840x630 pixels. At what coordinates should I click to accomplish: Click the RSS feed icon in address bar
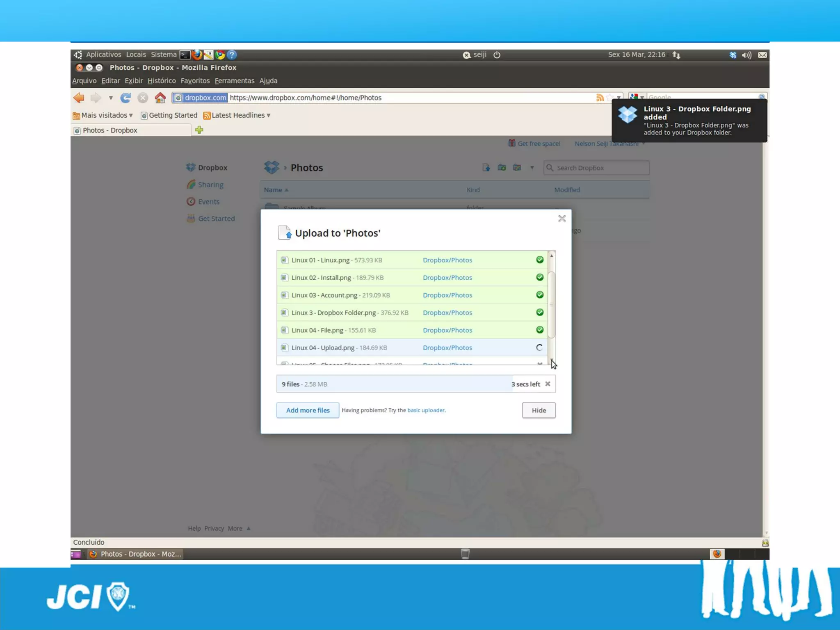point(600,98)
